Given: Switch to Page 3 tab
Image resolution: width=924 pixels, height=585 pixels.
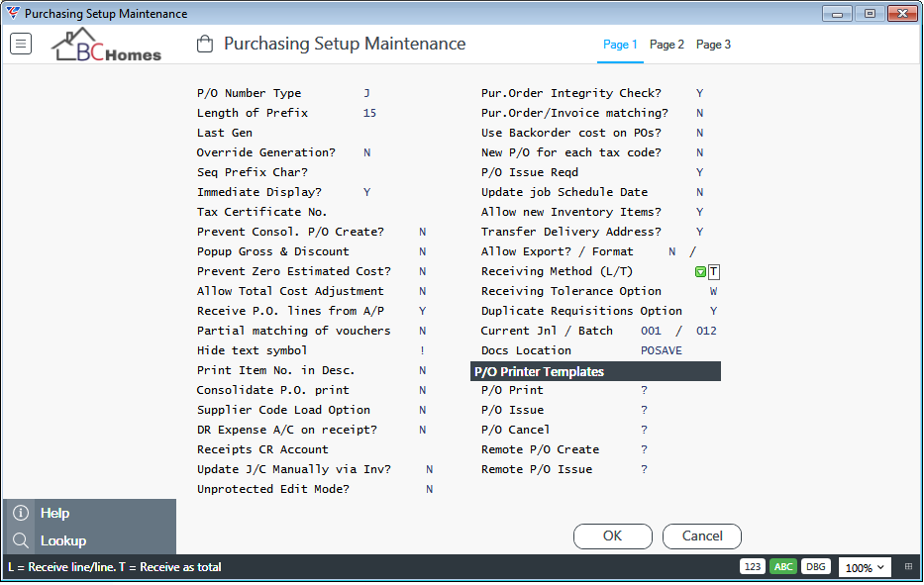Looking at the screenshot, I should 713,45.
